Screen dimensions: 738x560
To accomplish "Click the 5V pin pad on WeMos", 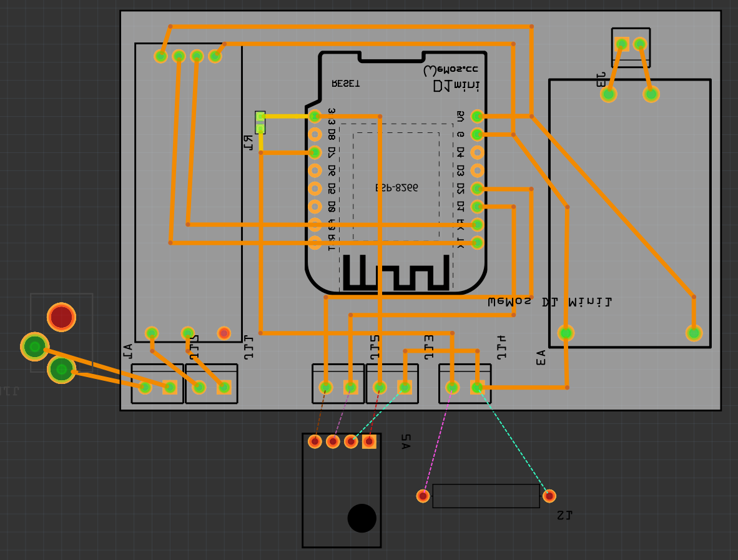I will [478, 116].
